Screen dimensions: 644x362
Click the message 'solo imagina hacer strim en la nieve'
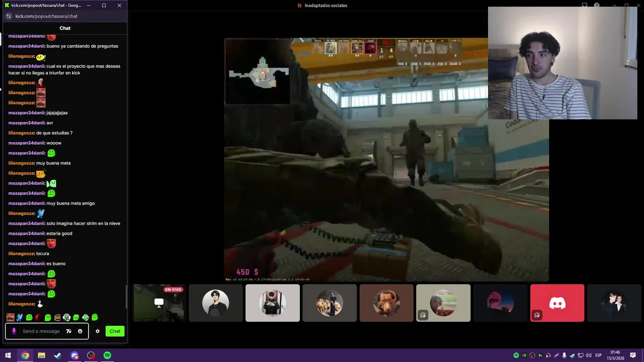click(83, 223)
